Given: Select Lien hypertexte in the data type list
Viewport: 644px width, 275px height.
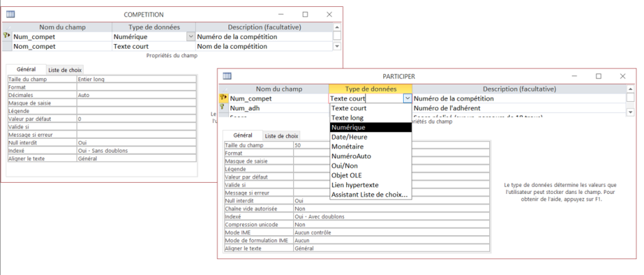Looking at the screenshot, I should pyautogui.click(x=370, y=185).
